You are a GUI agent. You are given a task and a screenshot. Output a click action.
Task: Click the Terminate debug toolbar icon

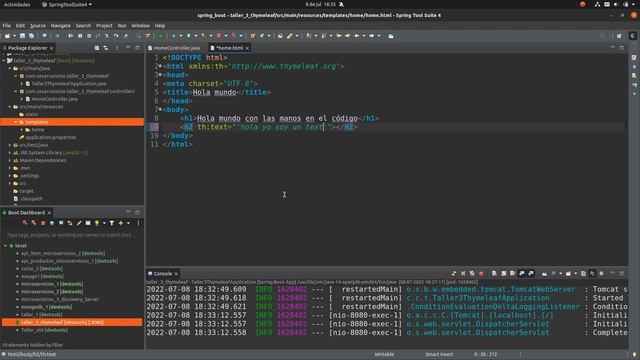(x=89, y=36)
